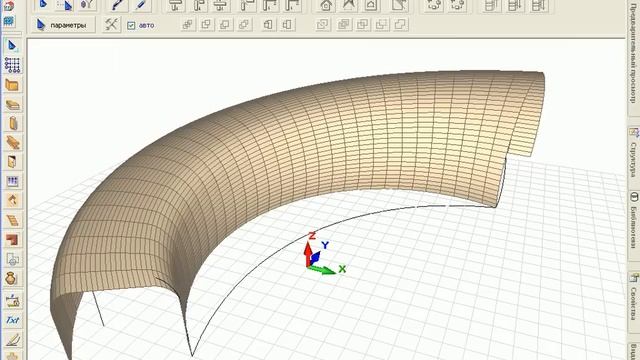
Task: Open the dot grid array tool
Action: pos(12,65)
